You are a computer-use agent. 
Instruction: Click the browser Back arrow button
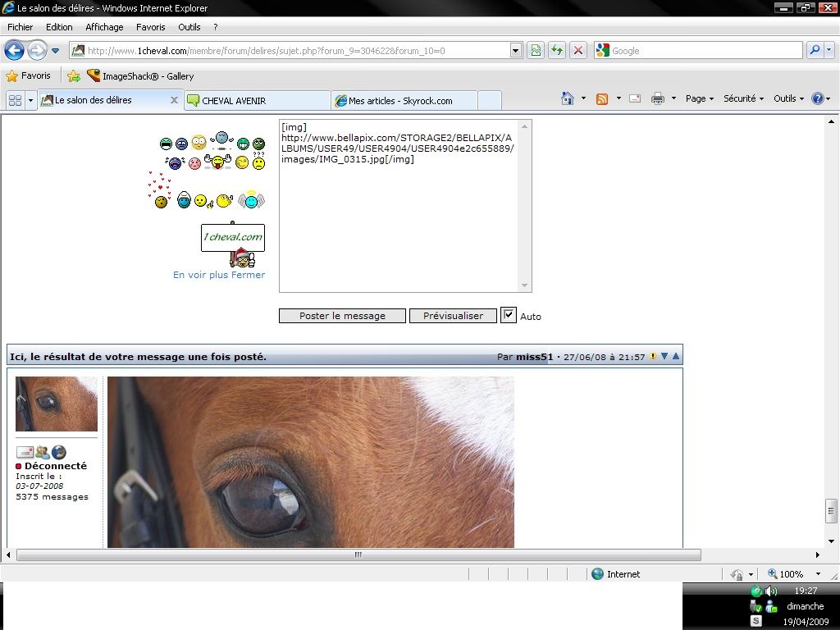pos(14,51)
